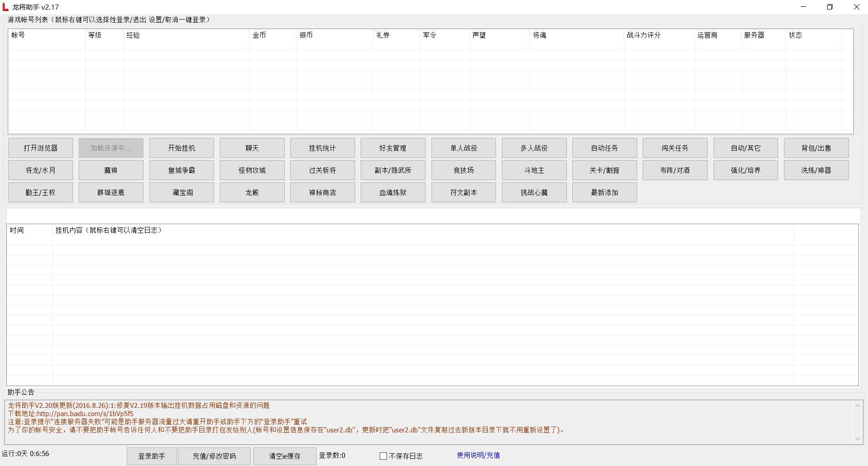Select the 多人战役 button

pyautogui.click(x=534, y=148)
